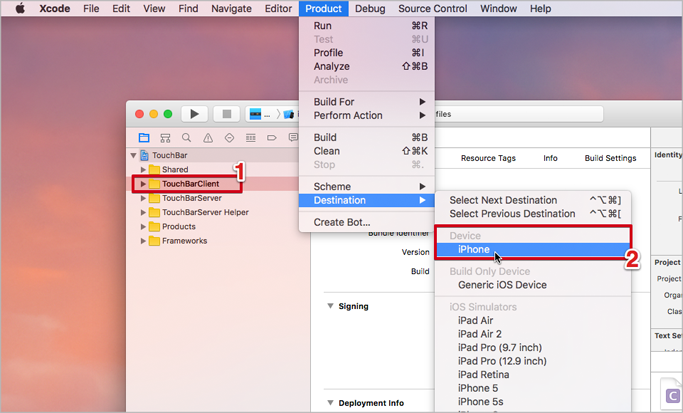Open the Scheme submenu
The image size is (683, 413).
pos(367,186)
